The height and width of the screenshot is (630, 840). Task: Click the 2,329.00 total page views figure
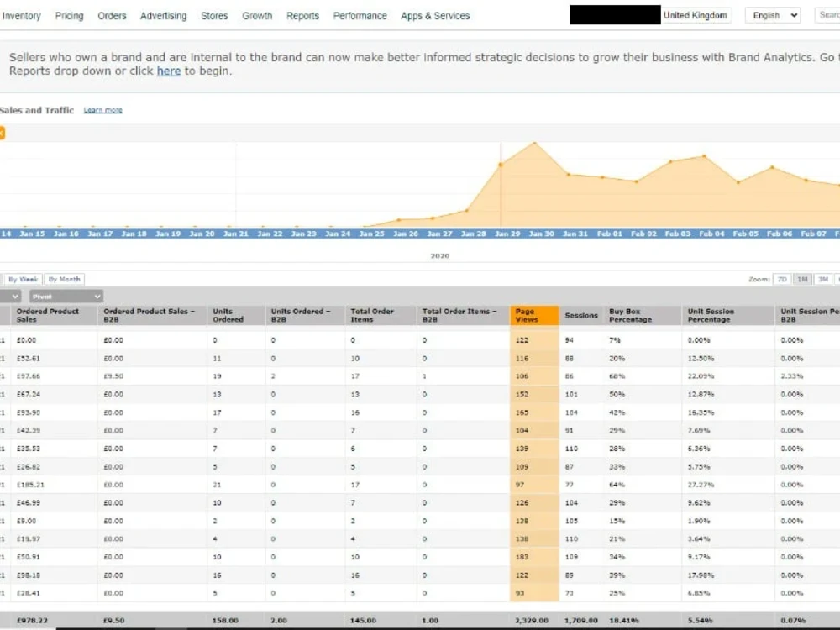tap(532, 620)
